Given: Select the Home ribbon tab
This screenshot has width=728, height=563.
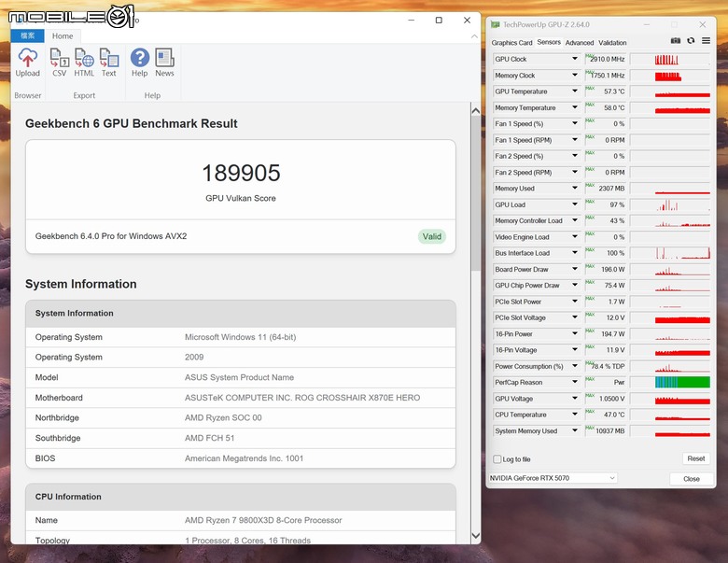Looking at the screenshot, I should tap(63, 35).
